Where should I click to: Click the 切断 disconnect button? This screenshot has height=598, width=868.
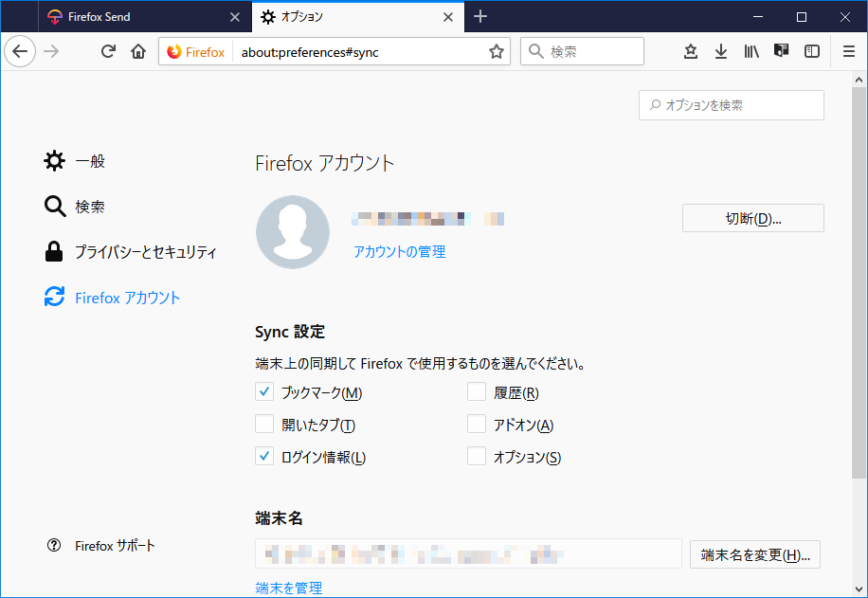coord(752,217)
